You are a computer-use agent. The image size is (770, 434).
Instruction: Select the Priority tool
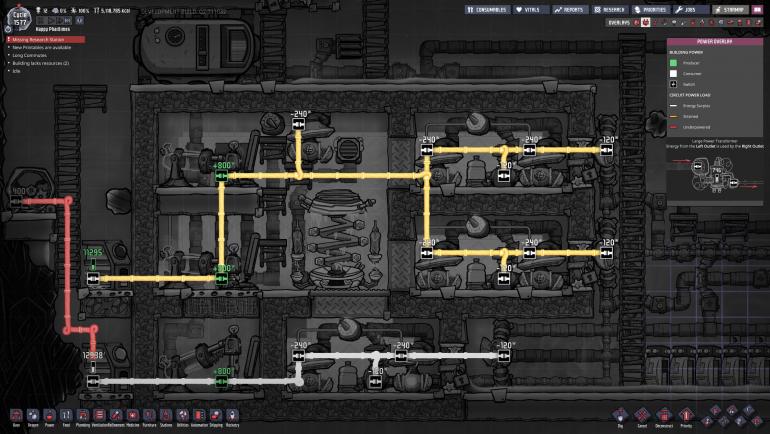click(686, 416)
